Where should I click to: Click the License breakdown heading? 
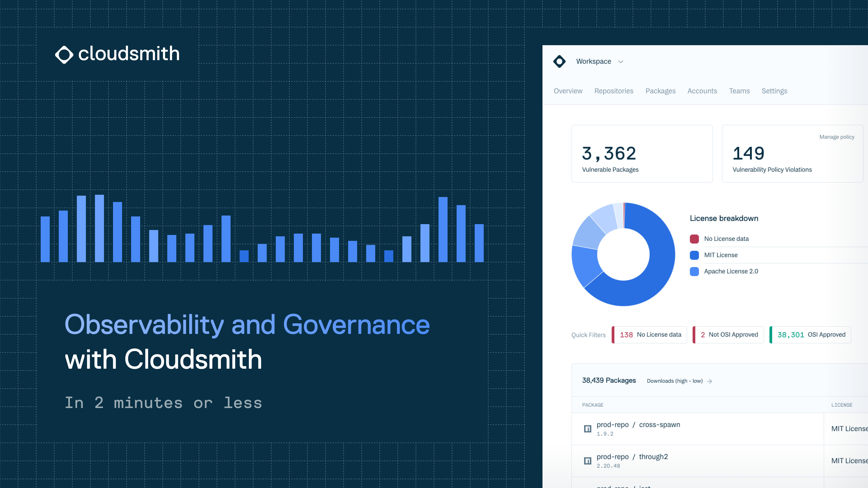(x=724, y=218)
